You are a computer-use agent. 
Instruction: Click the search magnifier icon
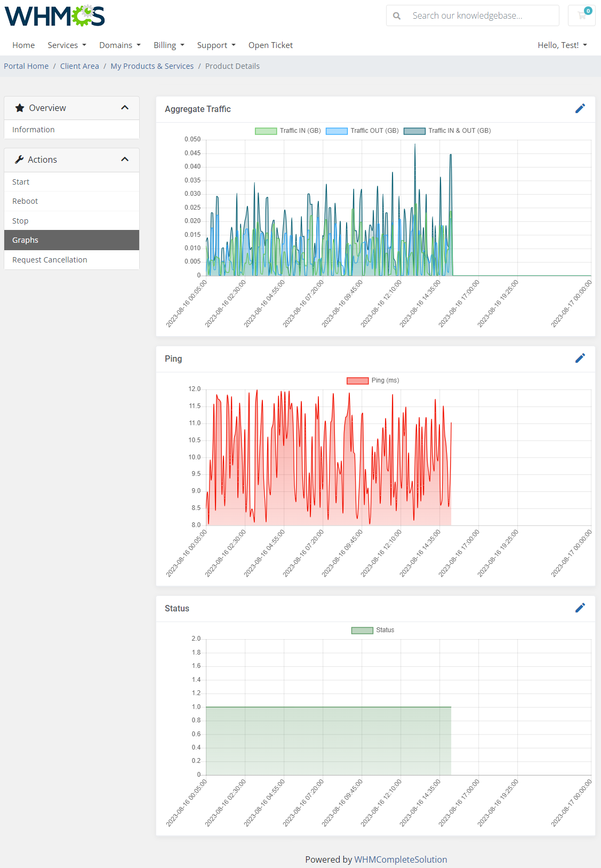pyautogui.click(x=397, y=16)
